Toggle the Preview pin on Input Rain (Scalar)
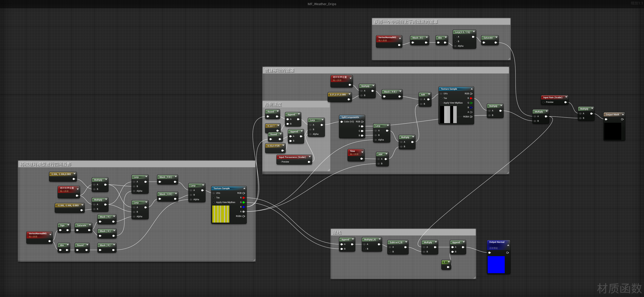This screenshot has width=644, height=297. tap(543, 102)
